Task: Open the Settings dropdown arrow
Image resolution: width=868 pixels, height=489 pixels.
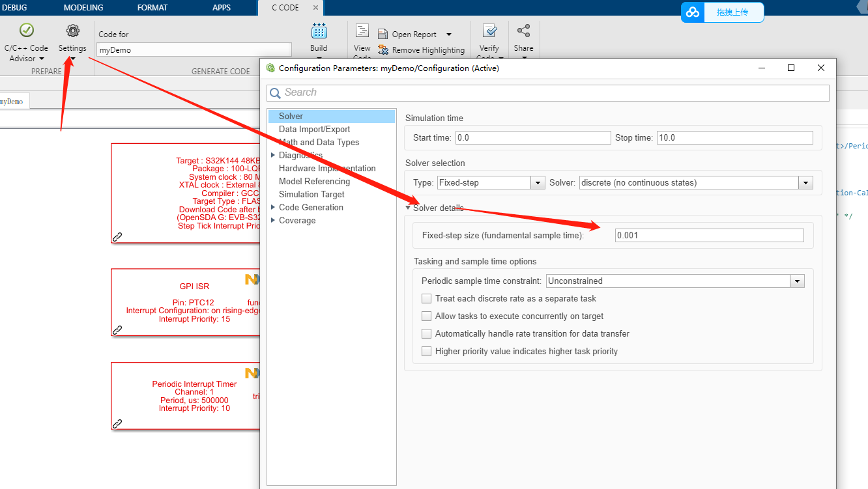Action: pos(73,59)
